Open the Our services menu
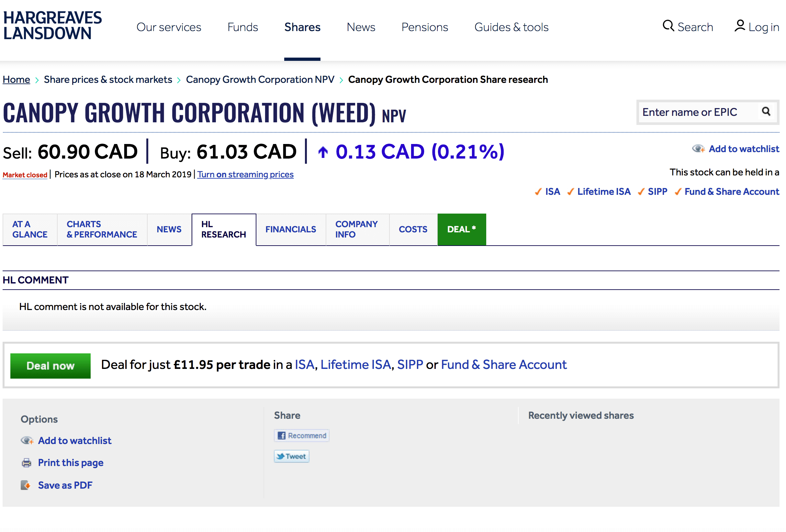This screenshot has width=786, height=532. point(169,27)
